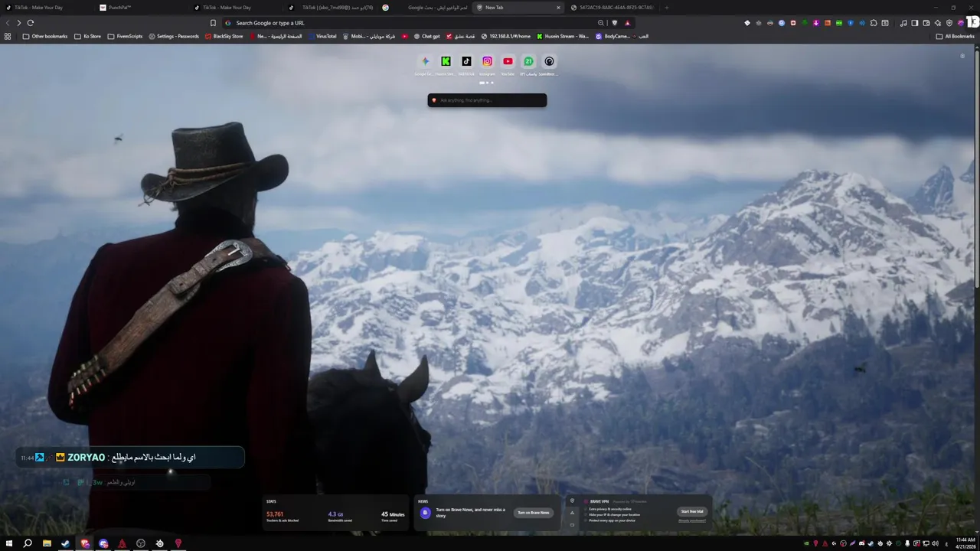Open the Settings - Passwords bookmark
980x551 pixels.
(x=174, y=36)
